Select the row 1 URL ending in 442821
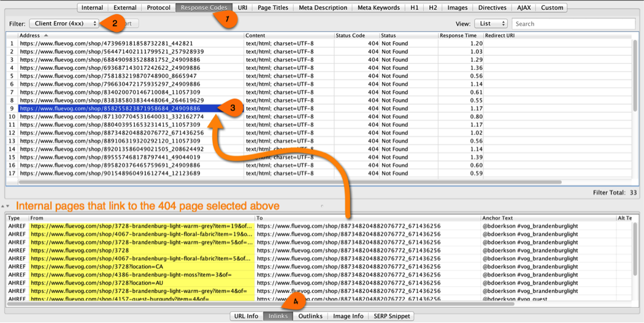644x323 pixels. coord(106,44)
